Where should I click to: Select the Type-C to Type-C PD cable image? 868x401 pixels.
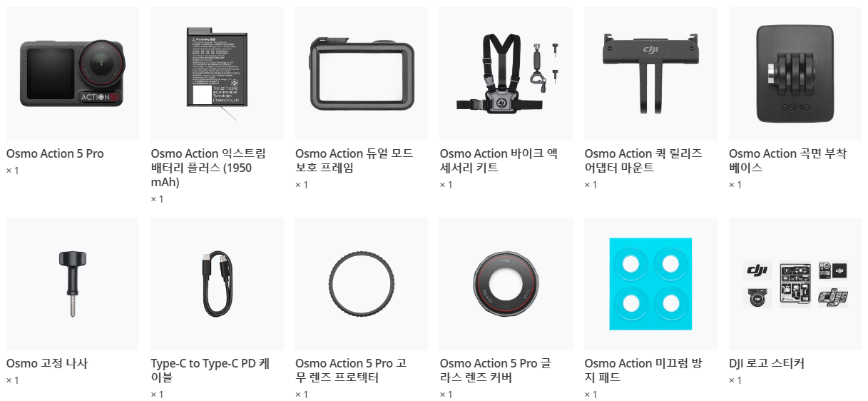pyautogui.click(x=217, y=284)
